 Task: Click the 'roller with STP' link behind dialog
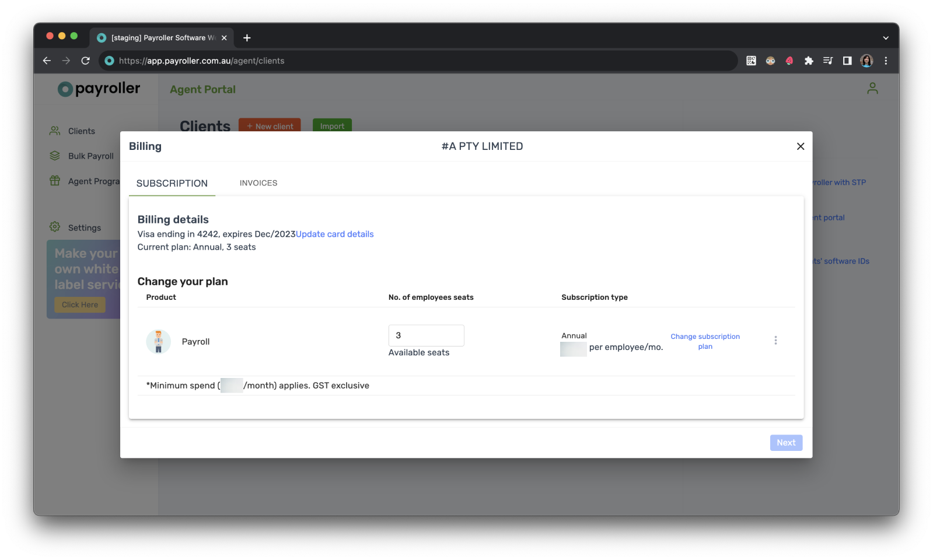839,183
